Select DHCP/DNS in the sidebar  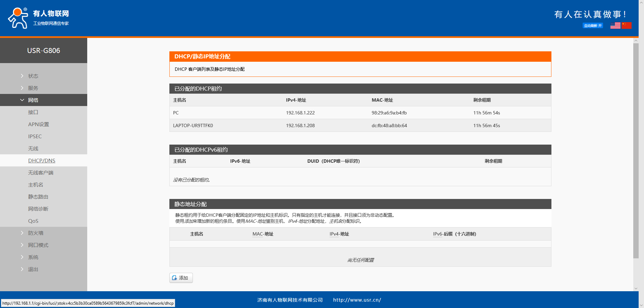click(42, 161)
